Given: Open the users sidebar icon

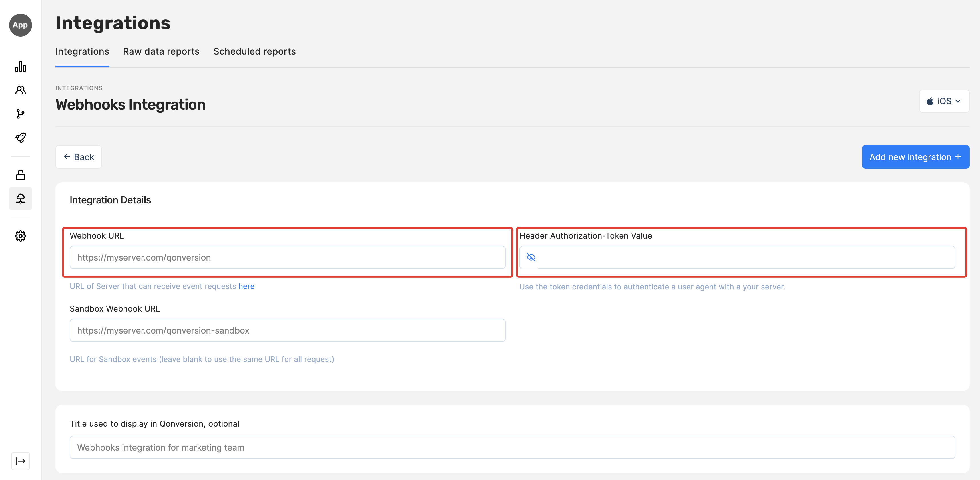Looking at the screenshot, I should pos(21,90).
